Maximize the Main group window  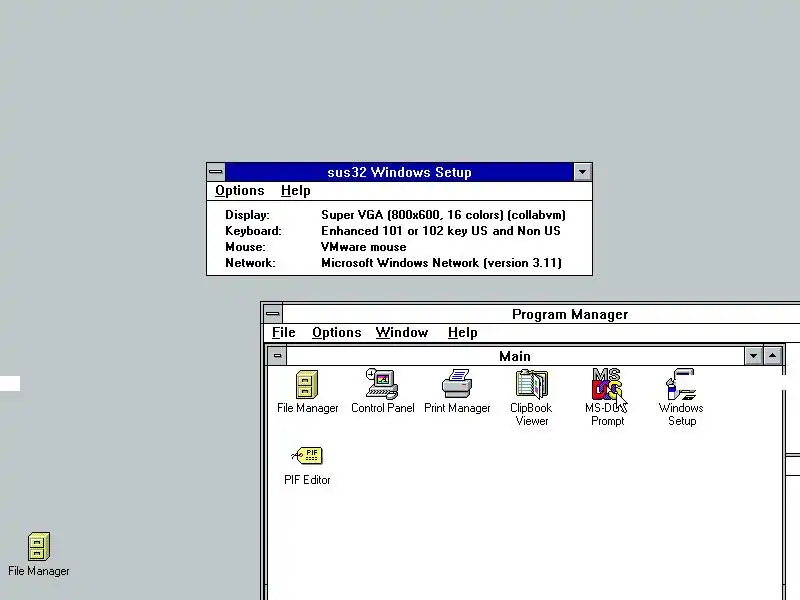pos(772,356)
